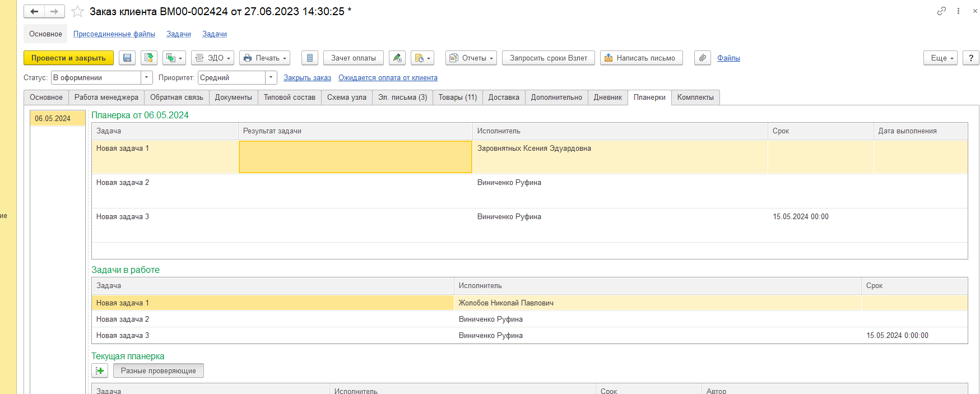Click Ожидается оплата от клиента link
The height and width of the screenshot is (394, 980).
[388, 78]
